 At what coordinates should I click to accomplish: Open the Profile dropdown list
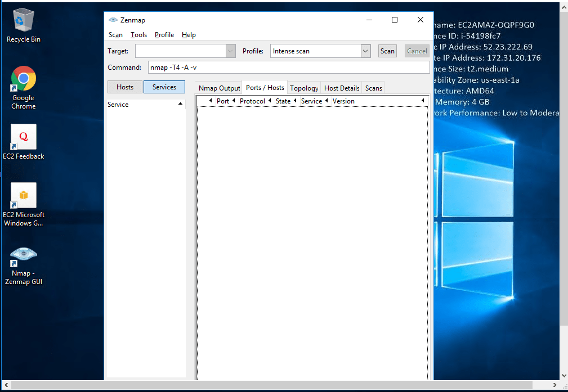365,51
